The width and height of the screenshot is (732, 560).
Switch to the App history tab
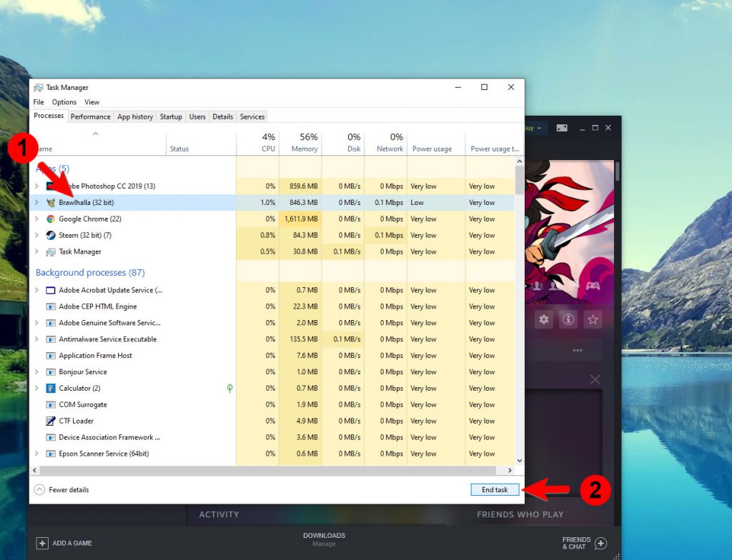(x=135, y=116)
